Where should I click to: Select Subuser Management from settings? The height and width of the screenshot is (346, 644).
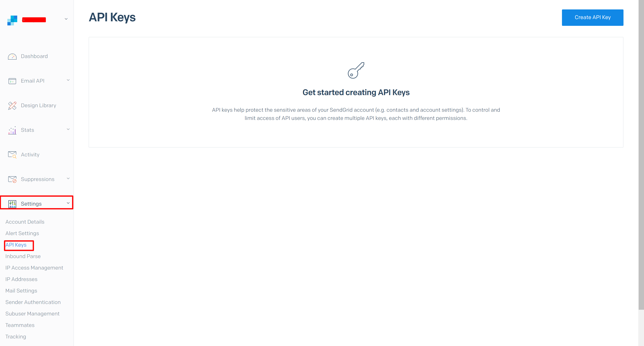pyautogui.click(x=32, y=314)
